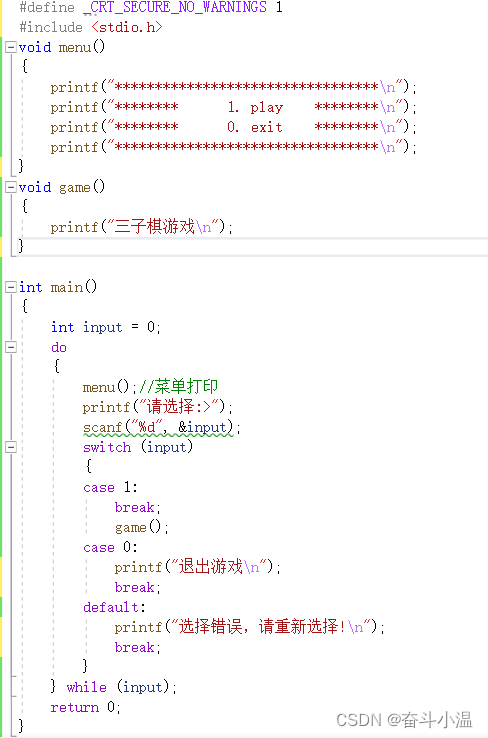The height and width of the screenshot is (738, 488).
Task: Click the 'switch (input)' statement text
Action: coord(138,447)
